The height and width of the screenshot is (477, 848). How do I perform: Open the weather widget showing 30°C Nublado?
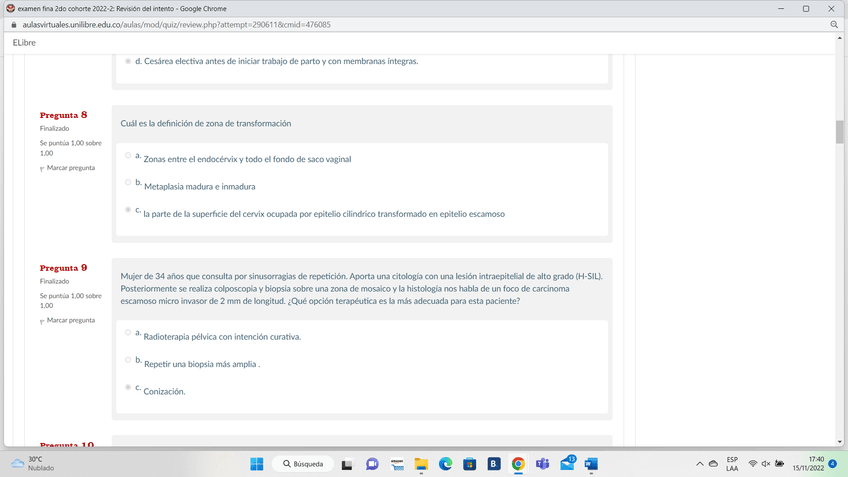34,464
